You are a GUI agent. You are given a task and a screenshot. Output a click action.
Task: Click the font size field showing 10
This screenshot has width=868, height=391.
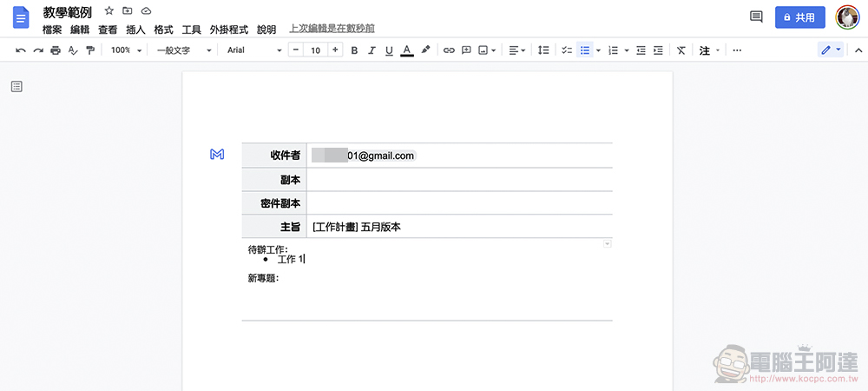(316, 50)
